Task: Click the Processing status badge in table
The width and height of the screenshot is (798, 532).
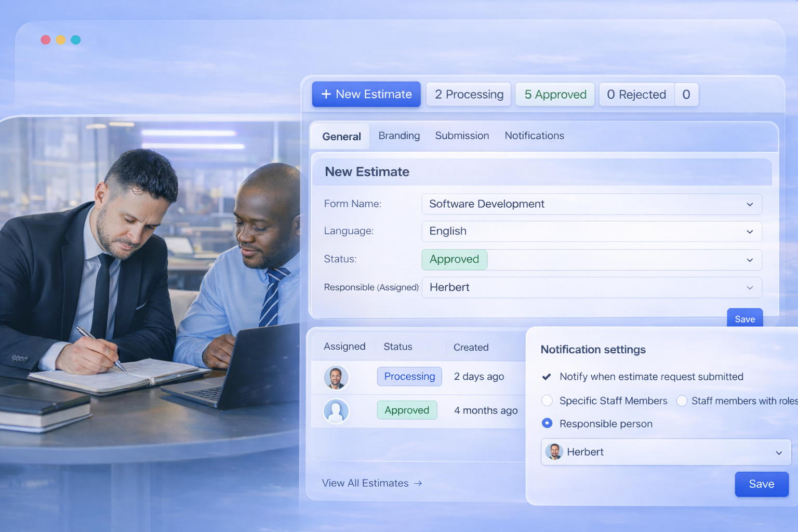Action: [409, 377]
